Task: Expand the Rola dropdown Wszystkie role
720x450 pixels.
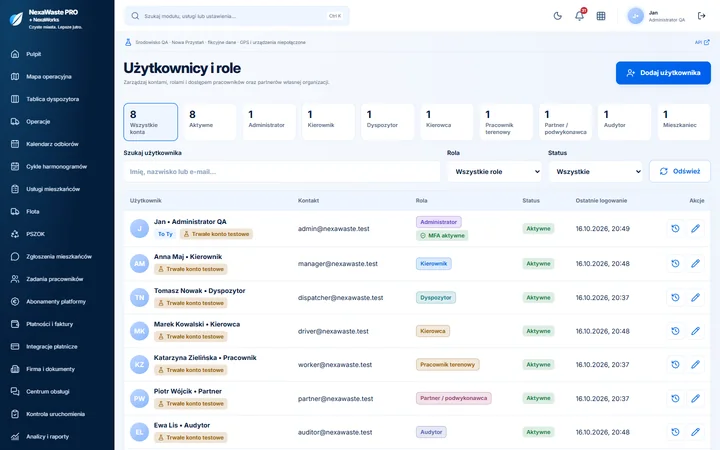Action: tap(495, 172)
